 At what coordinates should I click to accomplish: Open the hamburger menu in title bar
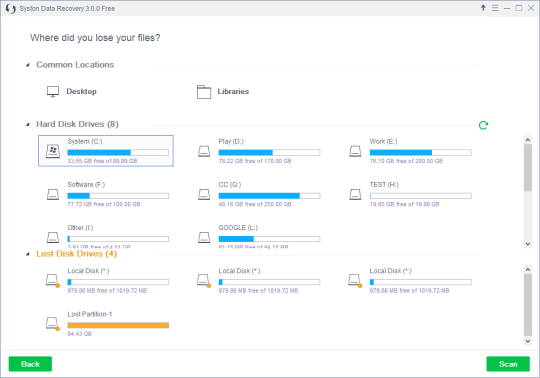[x=495, y=8]
